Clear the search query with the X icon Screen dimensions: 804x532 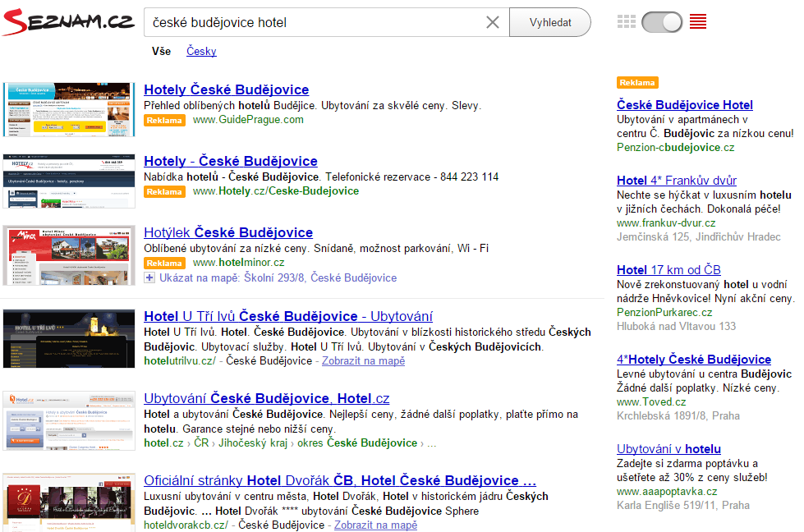coord(492,22)
